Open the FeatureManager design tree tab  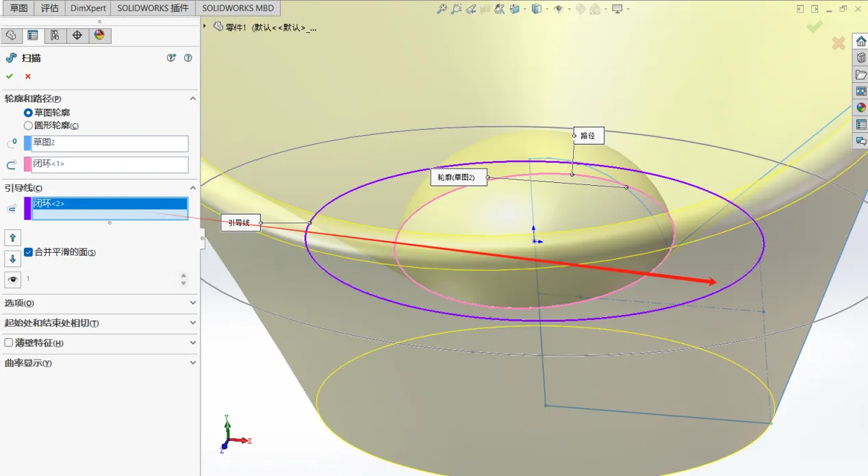click(x=10, y=36)
